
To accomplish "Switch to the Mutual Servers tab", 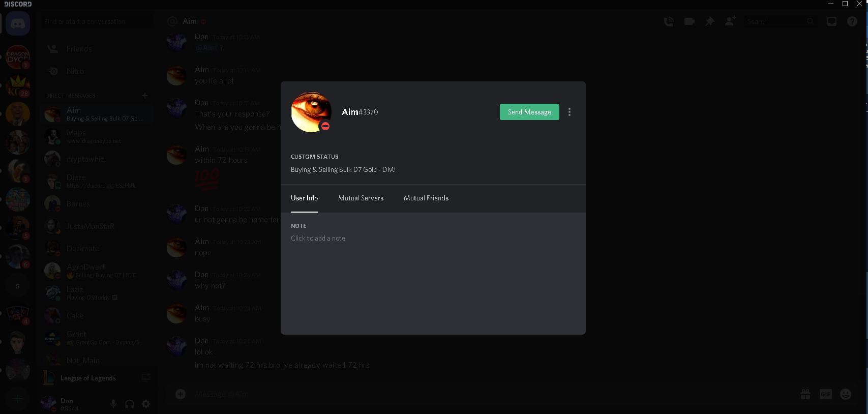I will tap(361, 198).
